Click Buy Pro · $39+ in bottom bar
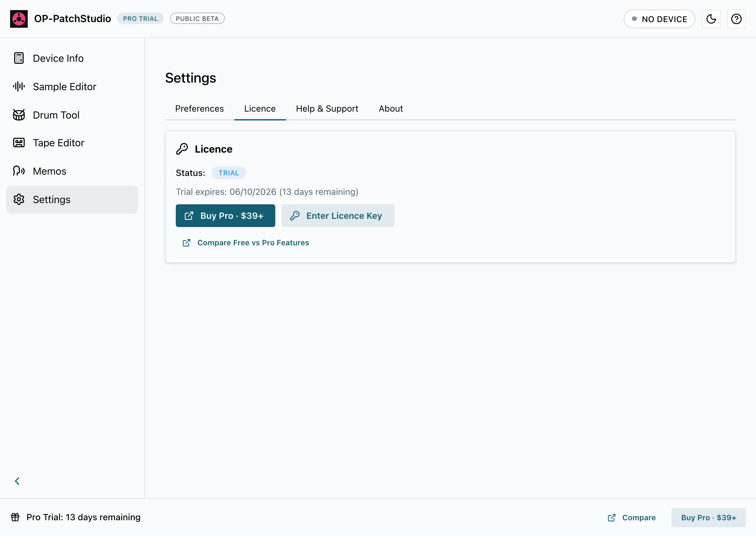Image resolution: width=756 pixels, height=536 pixels. tap(708, 517)
